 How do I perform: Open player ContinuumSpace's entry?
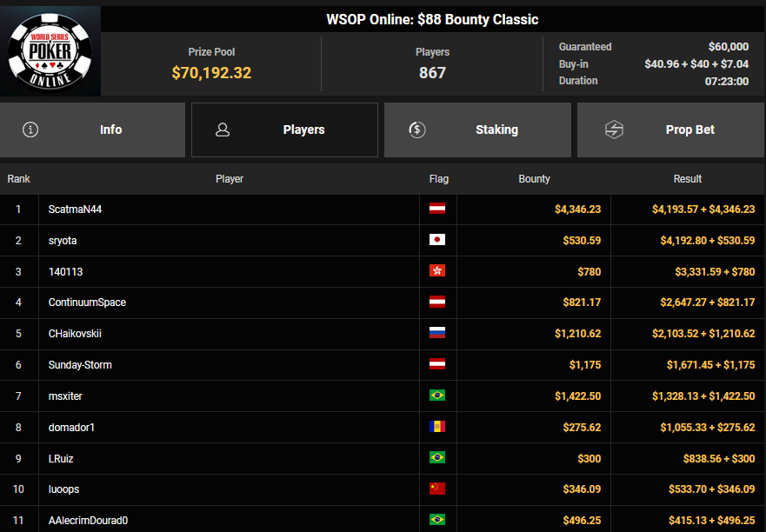click(x=87, y=303)
